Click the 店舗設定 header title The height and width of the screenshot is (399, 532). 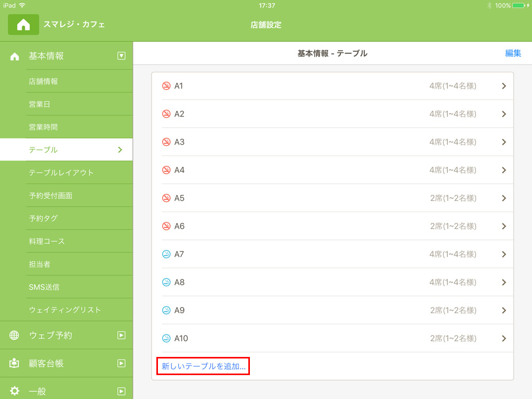[265, 25]
